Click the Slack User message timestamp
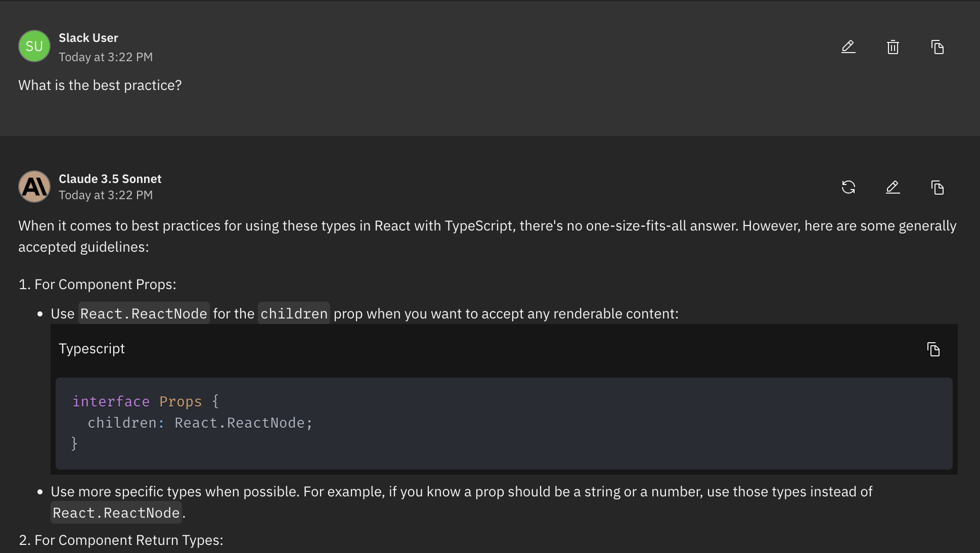 tap(105, 57)
